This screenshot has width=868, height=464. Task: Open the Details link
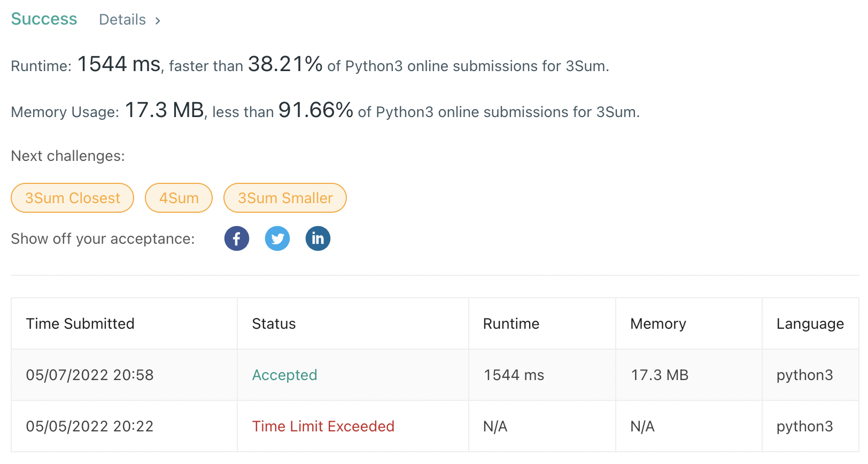click(122, 20)
